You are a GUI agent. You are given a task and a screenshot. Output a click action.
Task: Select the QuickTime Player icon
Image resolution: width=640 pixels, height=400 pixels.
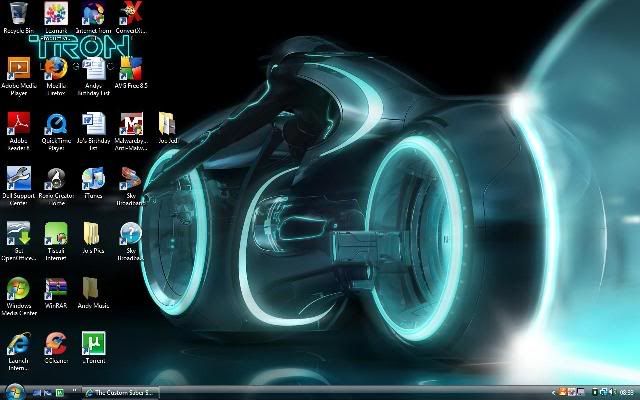(x=56, y=124)
